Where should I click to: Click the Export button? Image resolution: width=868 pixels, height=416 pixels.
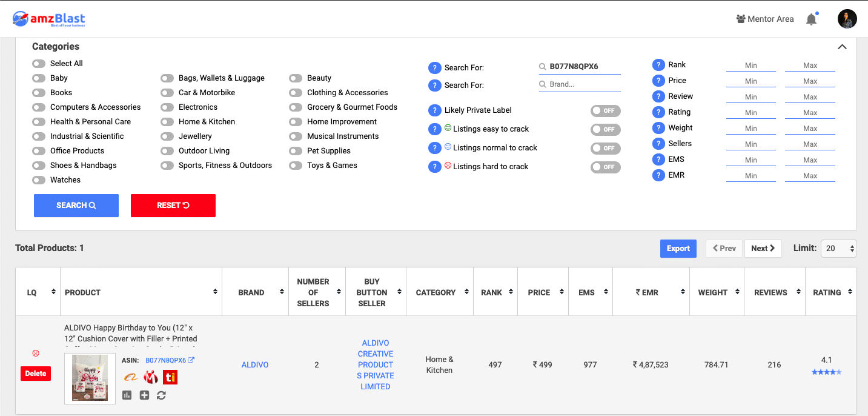678,249
